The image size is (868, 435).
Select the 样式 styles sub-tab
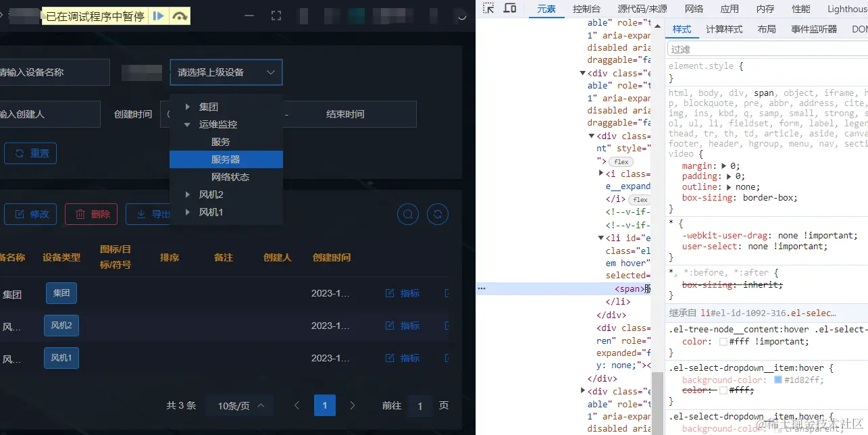682,29
